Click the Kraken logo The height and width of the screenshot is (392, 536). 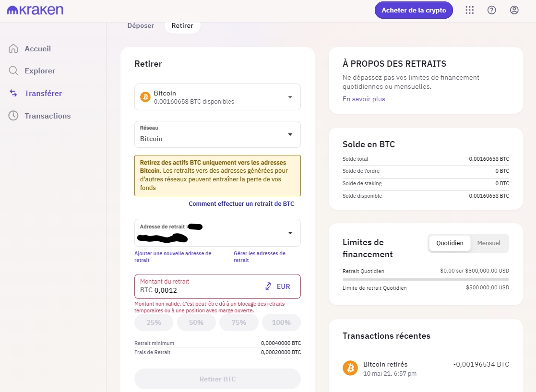pos(35,10)
